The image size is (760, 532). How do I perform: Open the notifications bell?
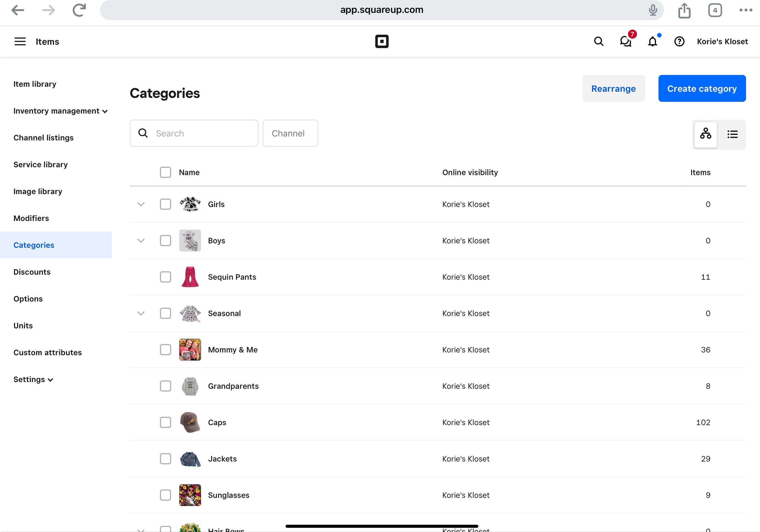point(653,41)
